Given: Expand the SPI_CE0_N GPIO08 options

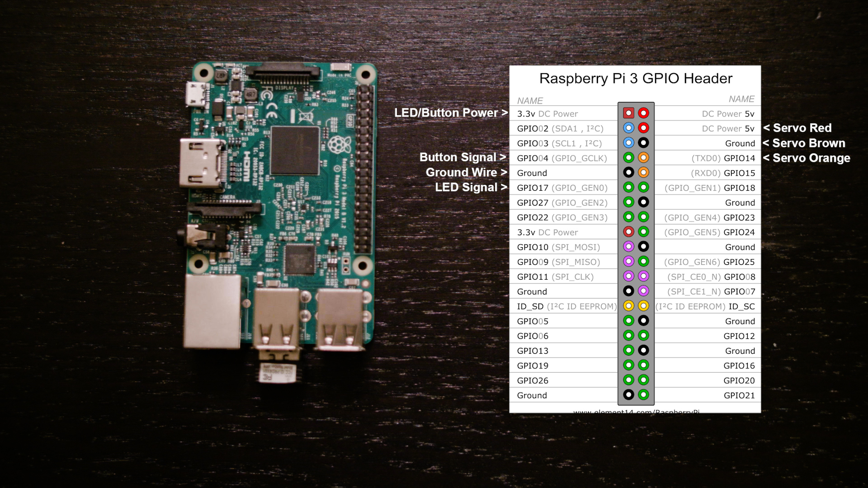Looking at the screenshot, I should [706, 277].
